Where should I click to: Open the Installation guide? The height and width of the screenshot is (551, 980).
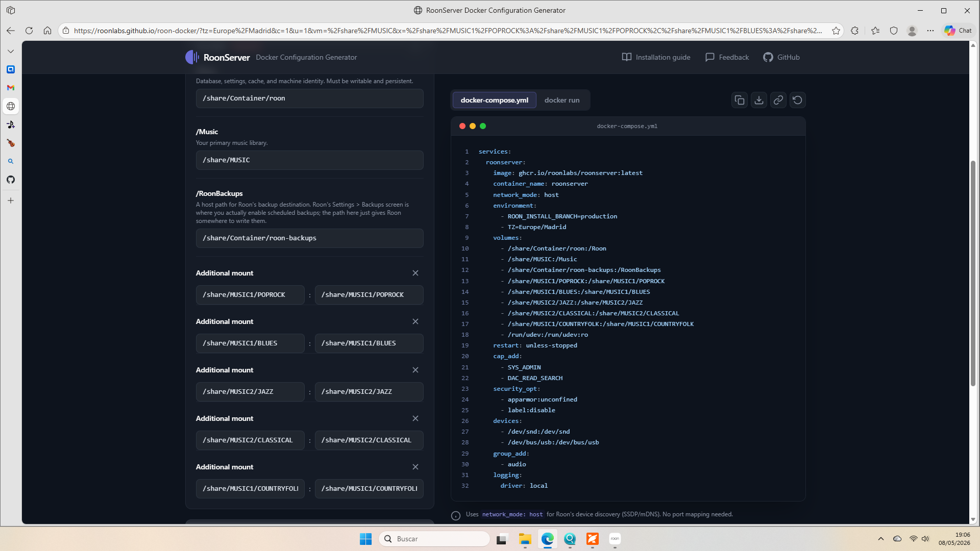656,57
